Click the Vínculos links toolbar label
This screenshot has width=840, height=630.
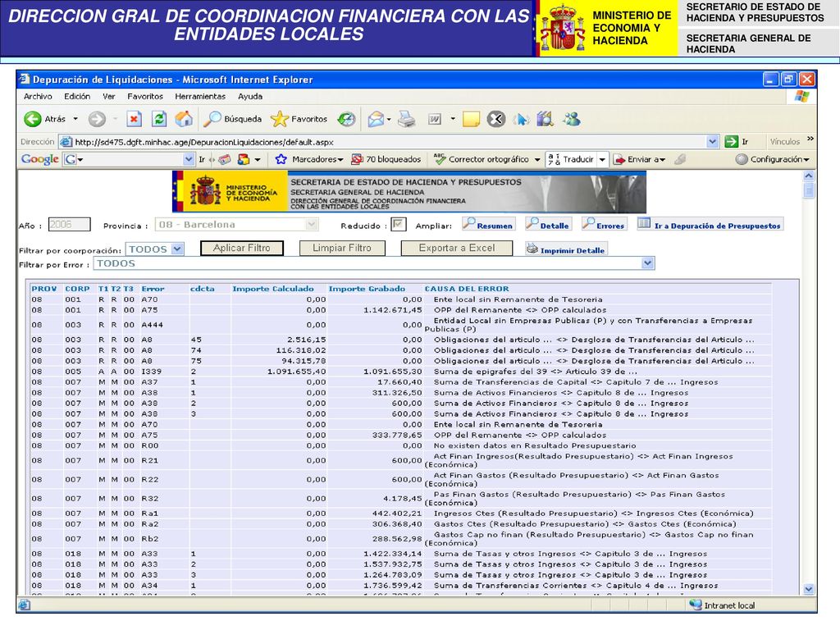point(785,142)
